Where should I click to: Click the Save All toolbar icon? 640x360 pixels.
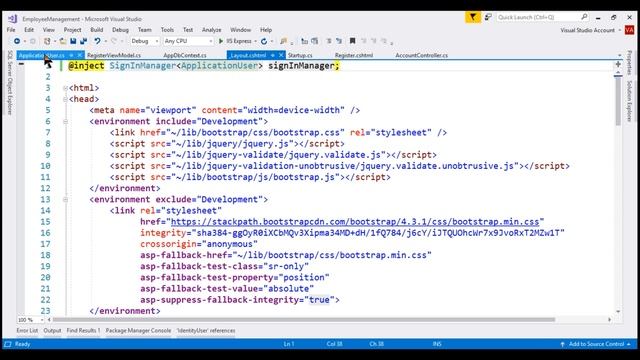[84, 41]
